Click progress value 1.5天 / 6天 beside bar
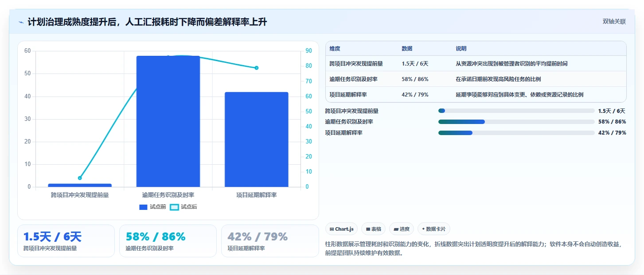The image size is (644, 275). (x=612, y=111)
